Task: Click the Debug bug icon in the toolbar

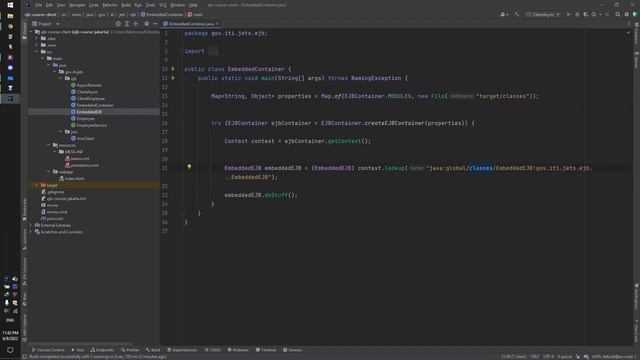Action: pos(577,14)
